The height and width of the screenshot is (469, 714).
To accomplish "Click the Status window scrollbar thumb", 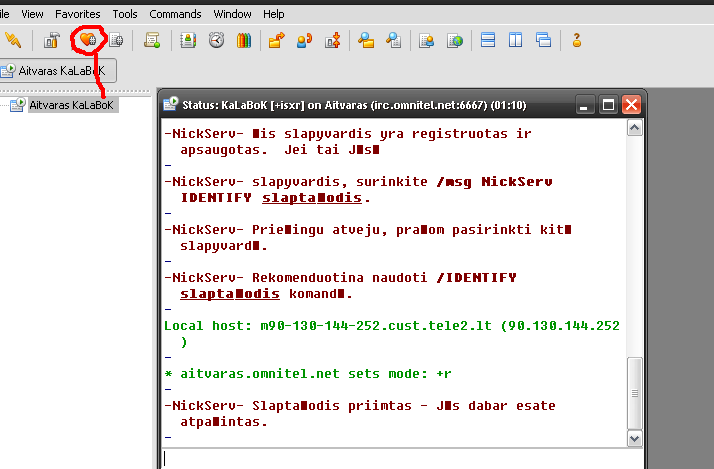I will pos(635,394).
